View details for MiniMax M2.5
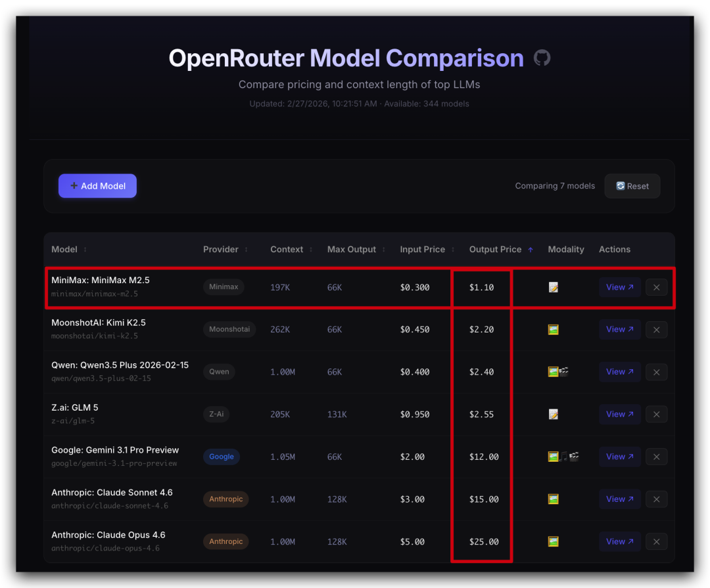The image size is (710, 588). (619, 287)
